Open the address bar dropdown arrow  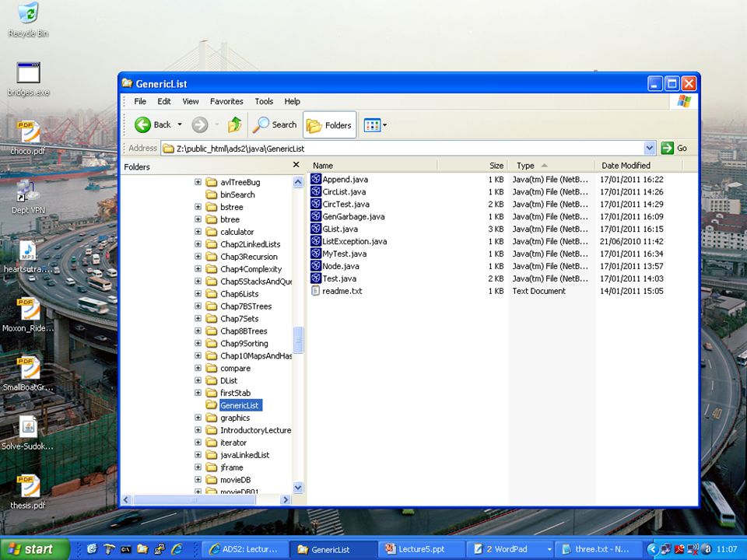[x=649, y=148]
